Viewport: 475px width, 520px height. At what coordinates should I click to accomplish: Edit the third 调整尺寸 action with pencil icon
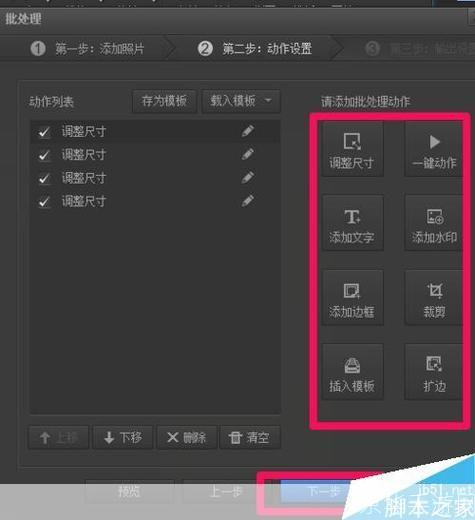(x=248, y=177)
